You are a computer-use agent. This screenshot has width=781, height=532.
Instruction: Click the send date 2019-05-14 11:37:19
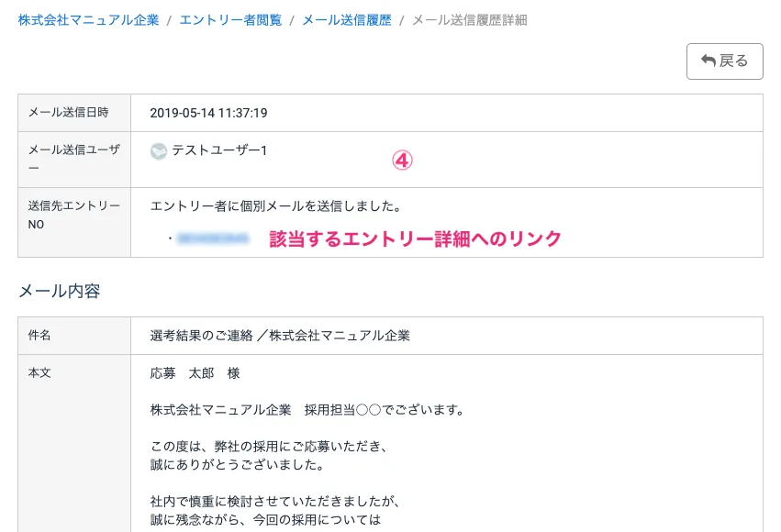coord(208,113)
